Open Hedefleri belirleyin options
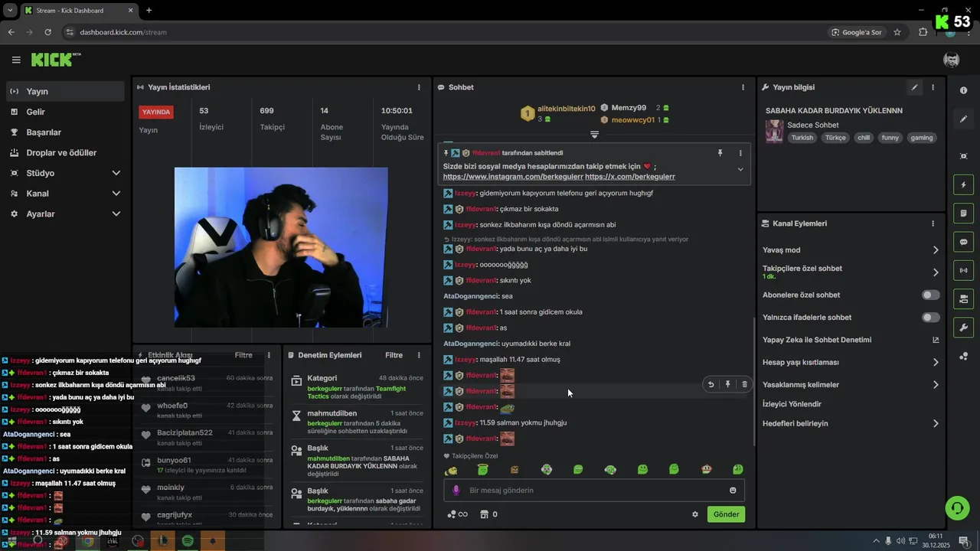 (x=936, y=424)
